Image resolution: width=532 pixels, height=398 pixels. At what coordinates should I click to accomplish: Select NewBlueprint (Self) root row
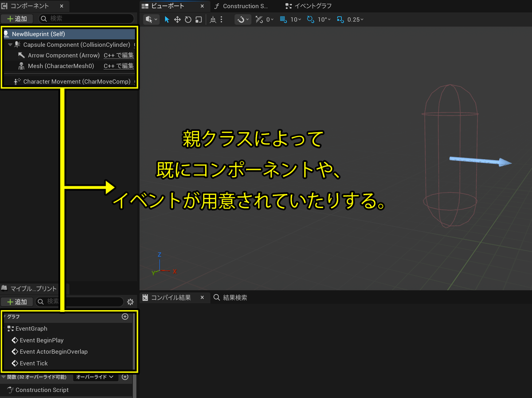(69, 34)
